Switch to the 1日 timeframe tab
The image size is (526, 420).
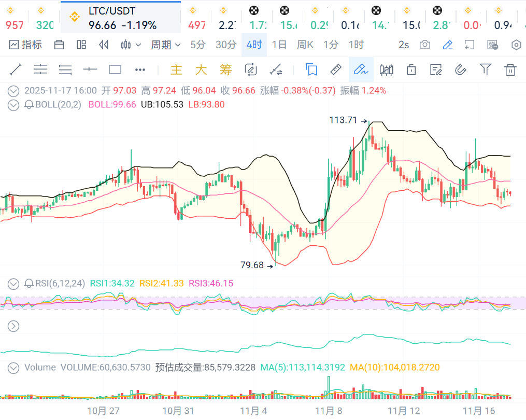click(x=279, y=45)
